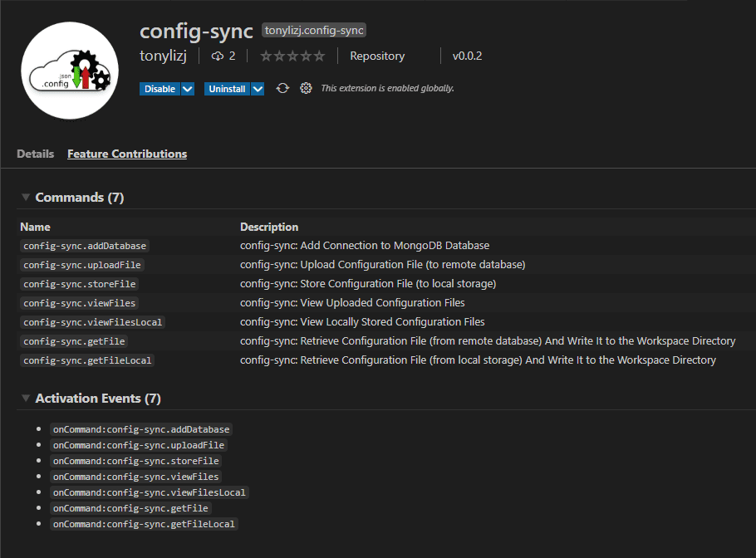756x558 pixels.
Task: Click the five-star rating icons
Action: (x=292, y=56)
